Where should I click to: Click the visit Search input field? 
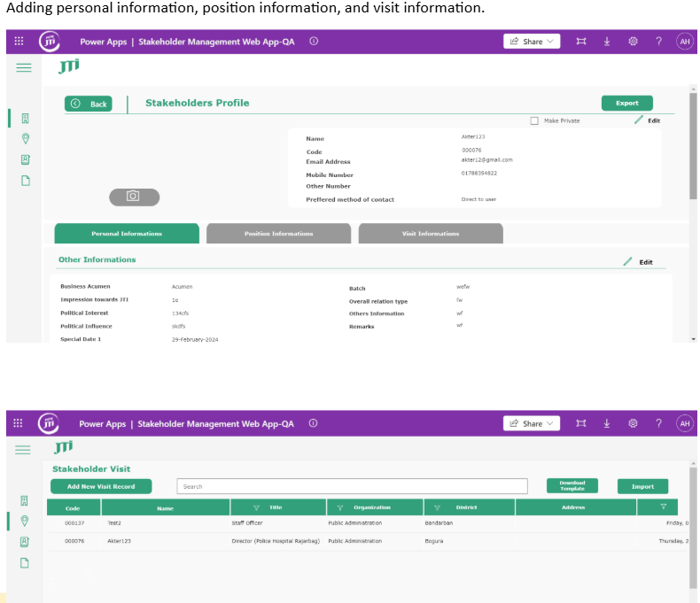353,486
